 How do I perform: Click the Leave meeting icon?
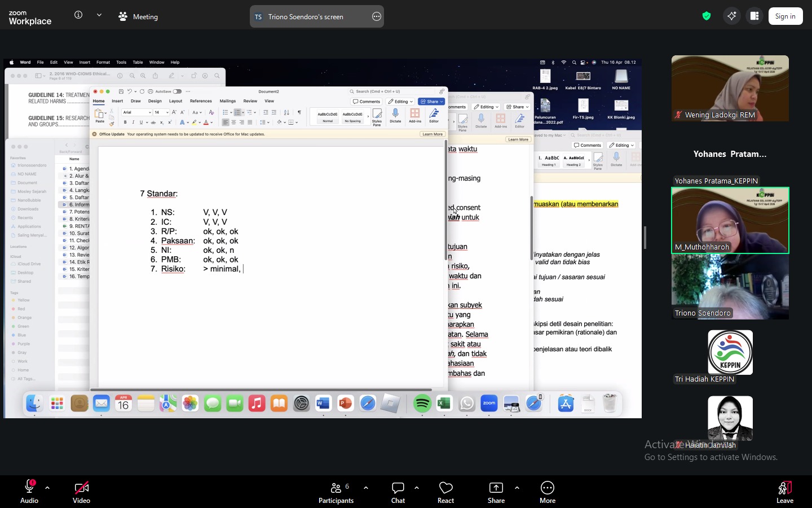coord(784,488)
